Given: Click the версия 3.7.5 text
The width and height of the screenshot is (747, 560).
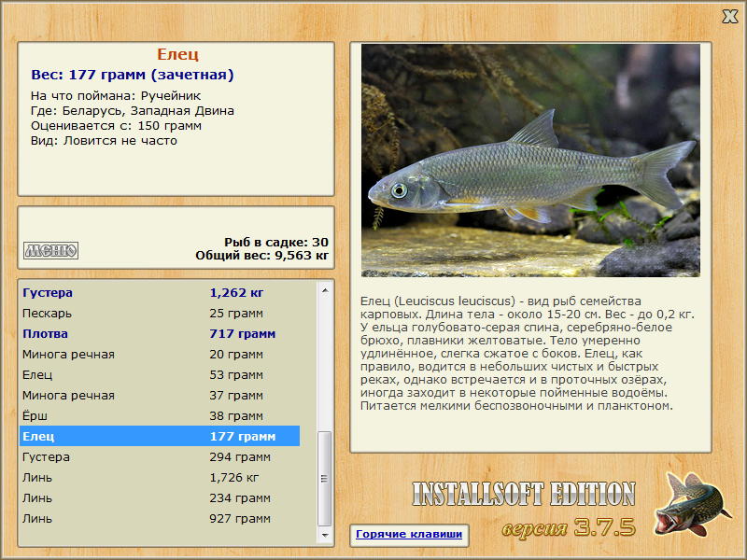Looking at the screenshot, I should 569,527.
